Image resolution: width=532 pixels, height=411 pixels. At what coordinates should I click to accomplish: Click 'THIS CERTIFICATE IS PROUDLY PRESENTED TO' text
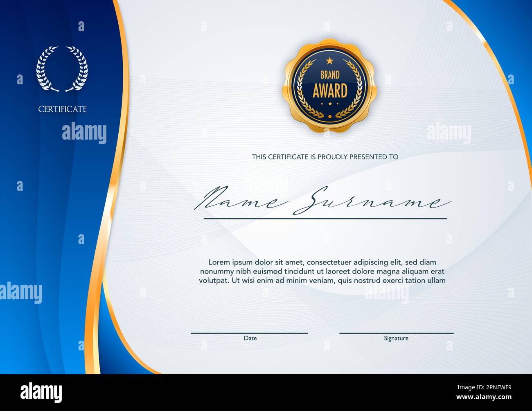pyautogui.click(x=325, y=157)
